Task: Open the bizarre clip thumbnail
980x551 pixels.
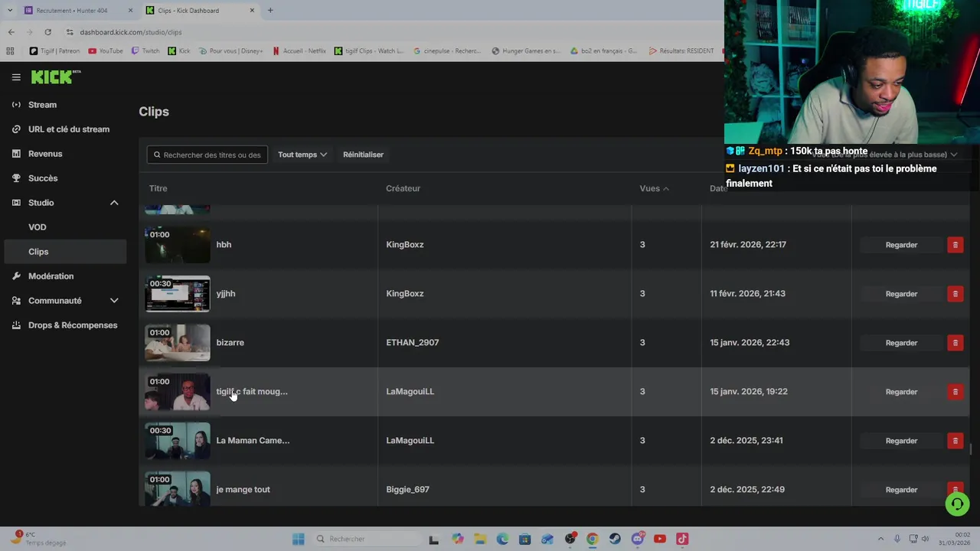Action: 178,343
